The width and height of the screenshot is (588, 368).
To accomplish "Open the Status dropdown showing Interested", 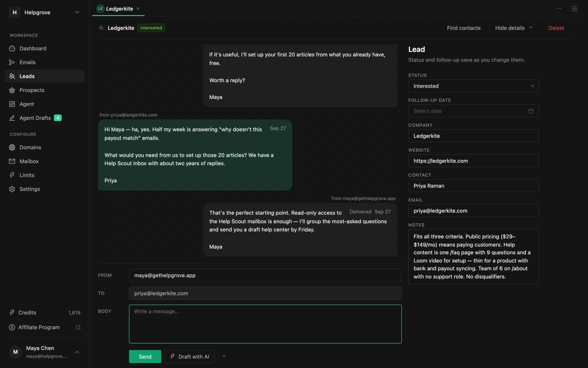I will tap(473, 86).
